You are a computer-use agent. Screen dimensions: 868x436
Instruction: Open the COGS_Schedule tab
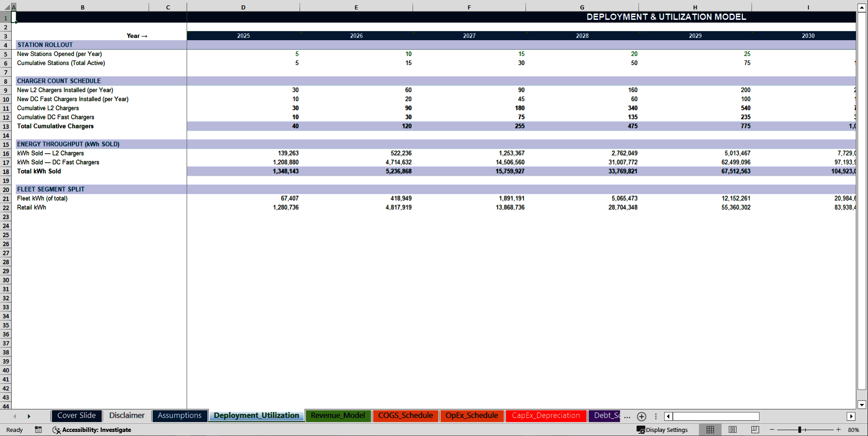pyautogui.click(x=405, y=416)
